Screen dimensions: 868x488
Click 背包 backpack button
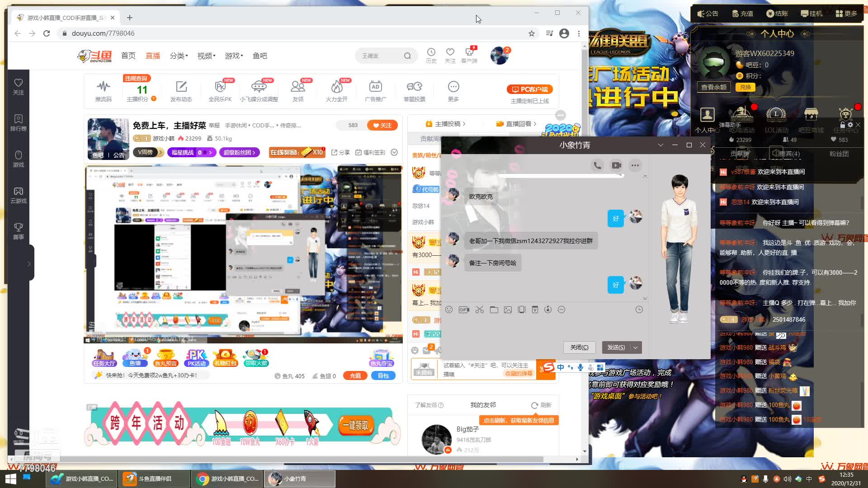pos(383,376)
